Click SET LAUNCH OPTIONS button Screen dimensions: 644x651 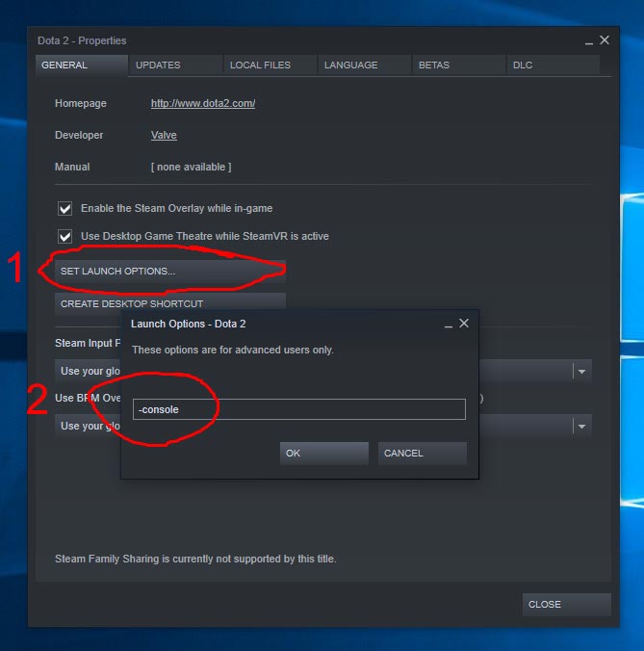click(170, 272)
